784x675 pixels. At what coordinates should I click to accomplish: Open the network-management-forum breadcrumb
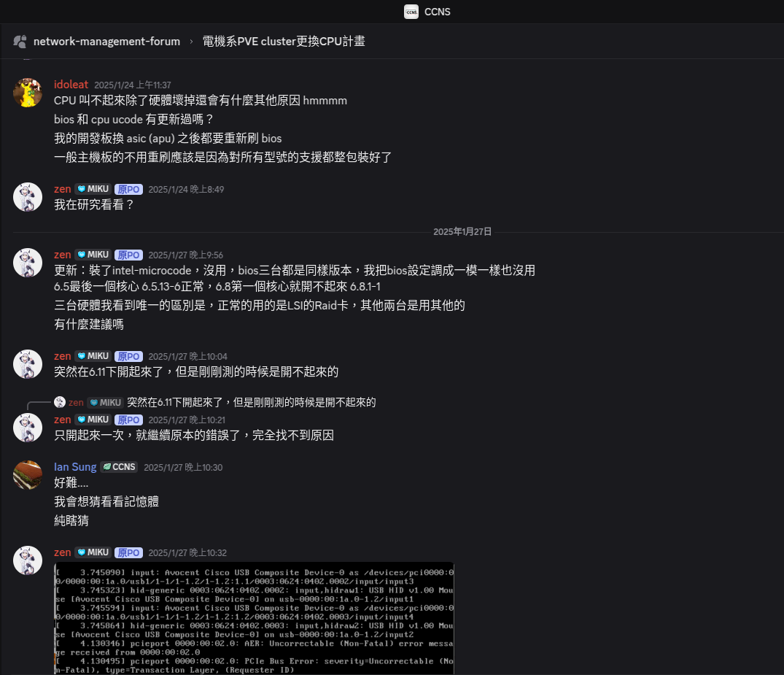pos(106,42)
